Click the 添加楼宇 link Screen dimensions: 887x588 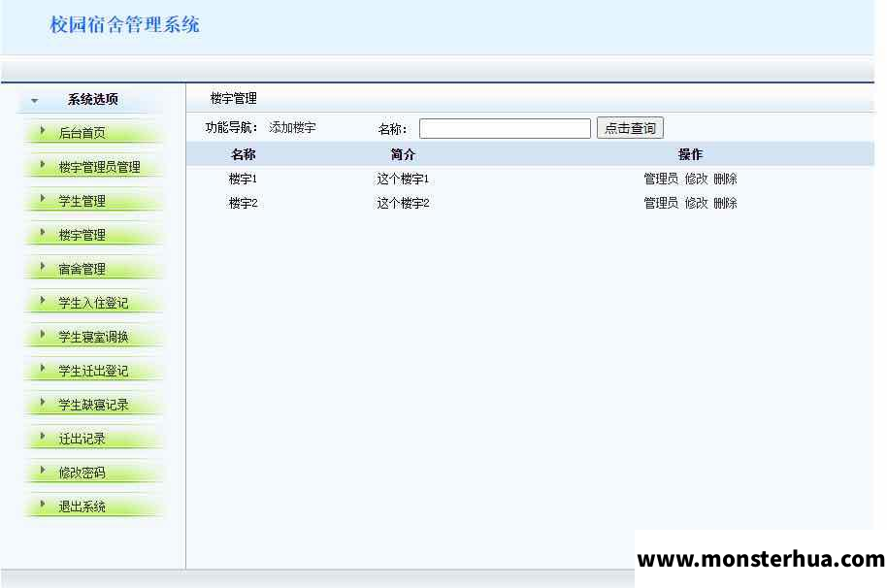coord(292,128)
